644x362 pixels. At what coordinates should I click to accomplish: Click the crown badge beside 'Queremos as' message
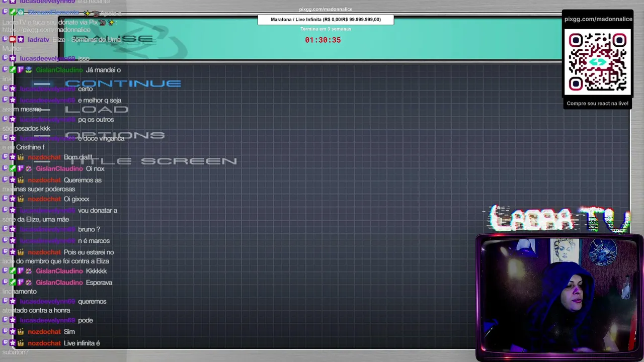[x=21, y=180]
